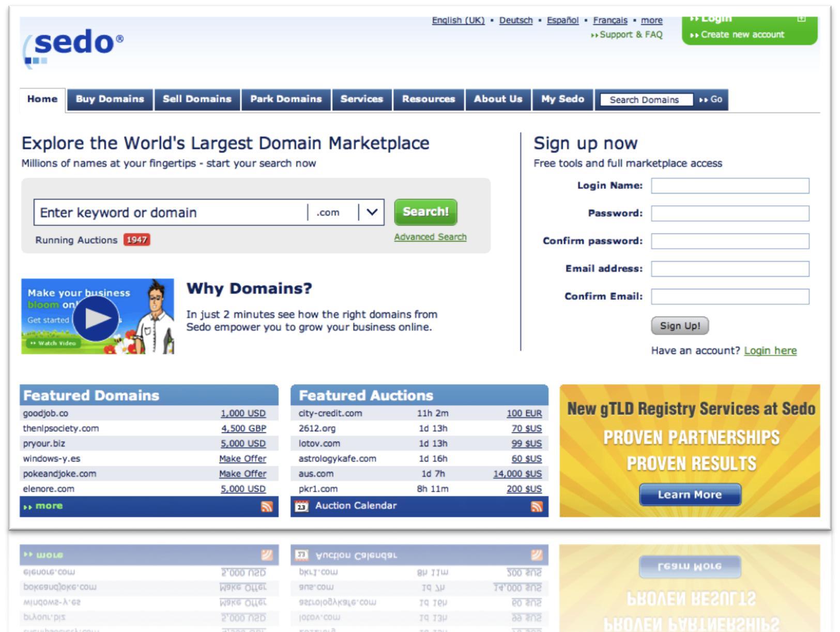
Task: Click the more languages link
Action: (x=652, y=20)
